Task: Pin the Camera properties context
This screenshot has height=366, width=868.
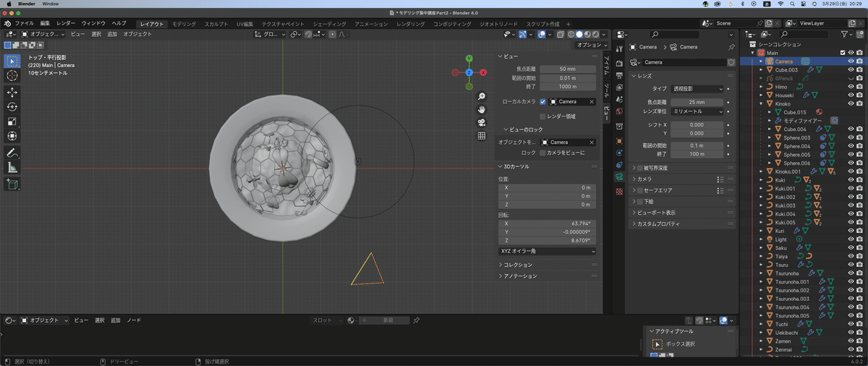Action: click(x=731, y=47)
